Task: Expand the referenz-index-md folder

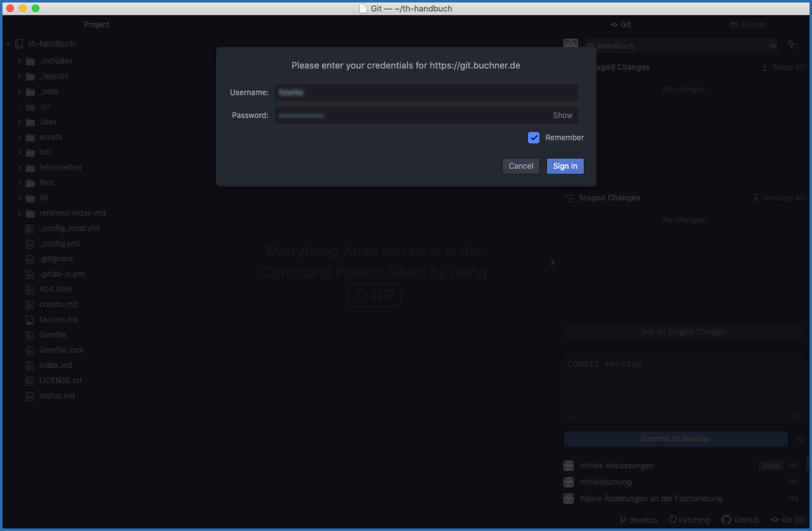Action: (20, 213)
